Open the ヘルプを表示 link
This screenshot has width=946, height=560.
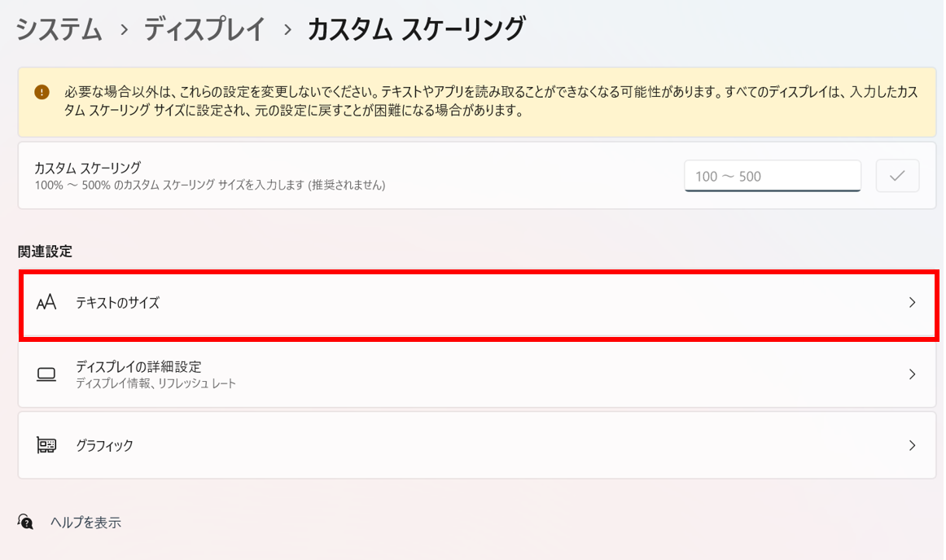click(x=85, y=523)
